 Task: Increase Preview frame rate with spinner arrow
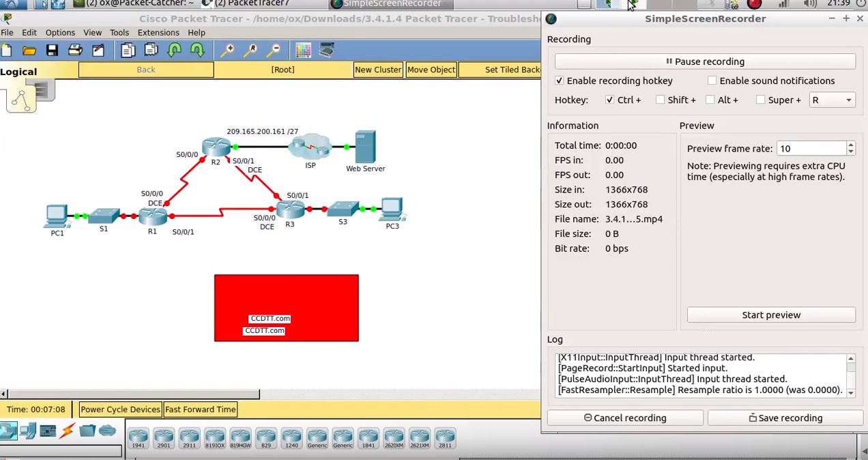pyautogui.click(x=850, y=145)
